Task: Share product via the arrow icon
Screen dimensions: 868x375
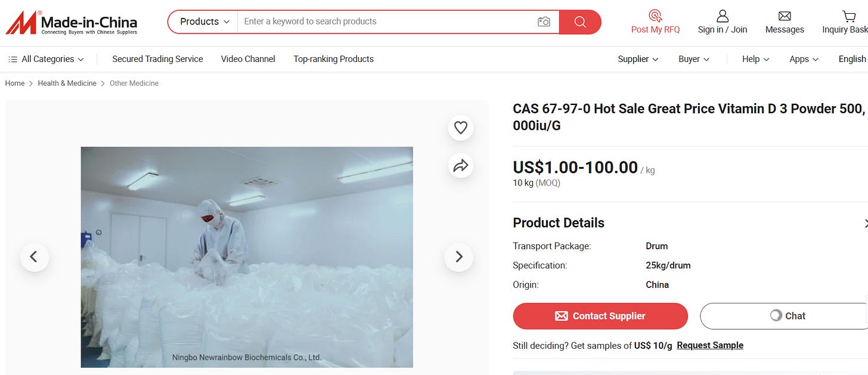Action: click(x=460, y=166)
